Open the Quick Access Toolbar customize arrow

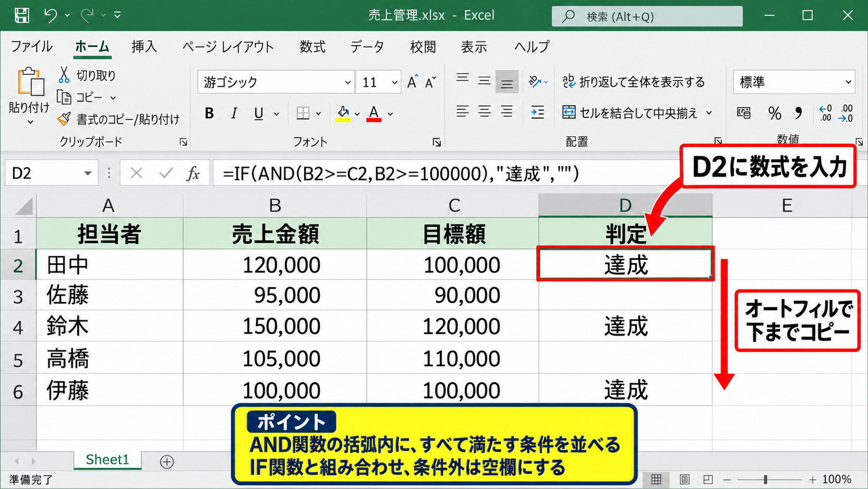coord(117,16)
